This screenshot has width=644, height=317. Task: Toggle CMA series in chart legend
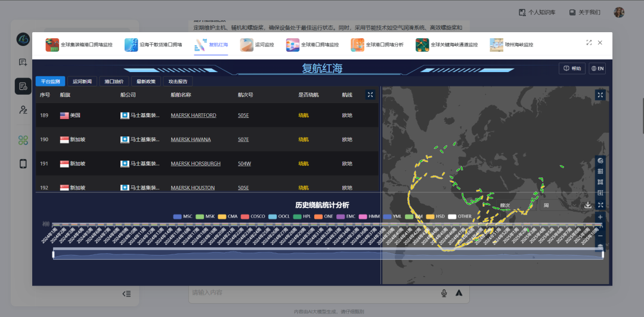click(x=228, y=216)
